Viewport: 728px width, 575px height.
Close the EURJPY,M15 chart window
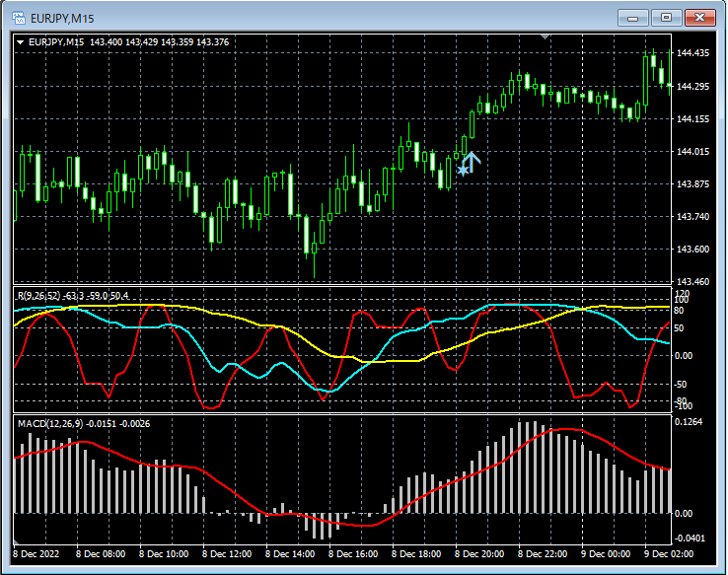[x=699, y=17]
